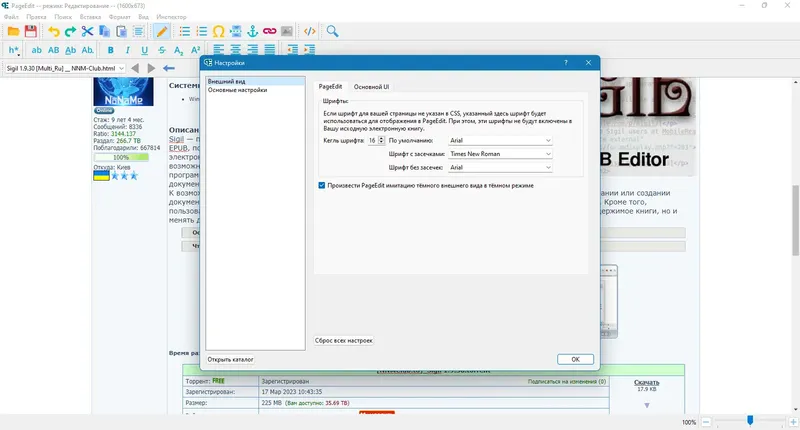
Task: Open the file selector dropdown Sigil 1.9.30
Action: click(65, 68)
